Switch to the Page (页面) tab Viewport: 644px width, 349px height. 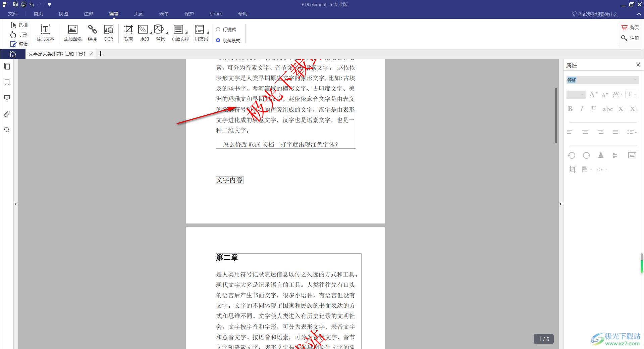pyautogui.click(x=139, y=14)
